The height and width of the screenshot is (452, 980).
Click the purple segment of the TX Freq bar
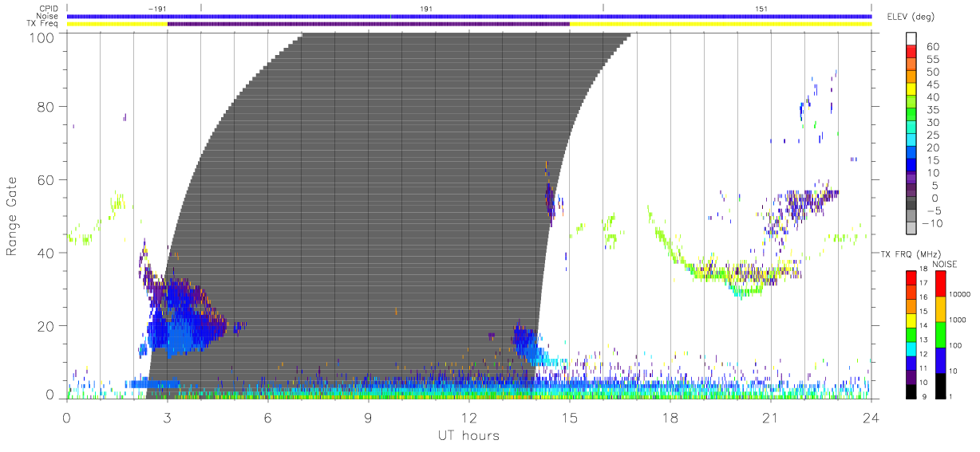coord(368,24)
